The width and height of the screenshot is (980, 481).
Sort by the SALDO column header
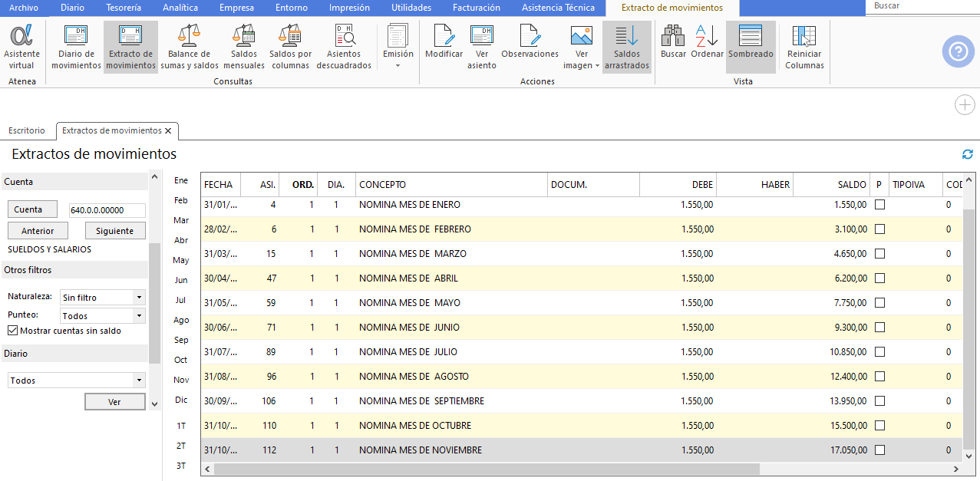tap(832, 184)
